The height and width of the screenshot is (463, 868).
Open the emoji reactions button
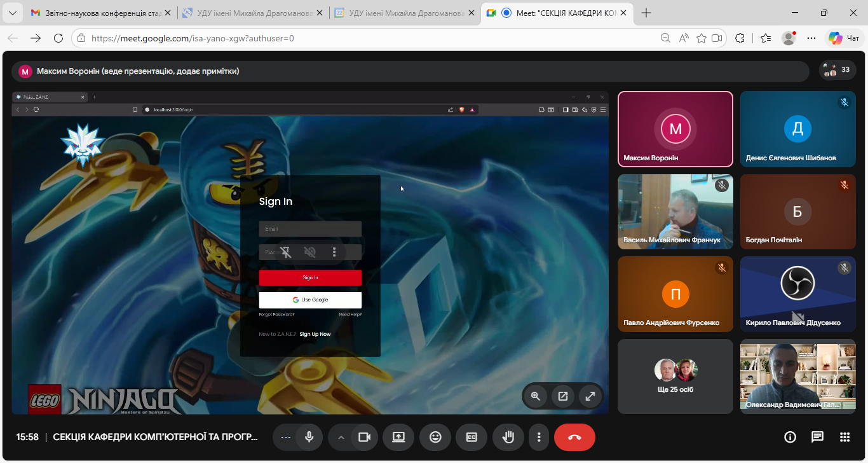[x=435, y=437]
